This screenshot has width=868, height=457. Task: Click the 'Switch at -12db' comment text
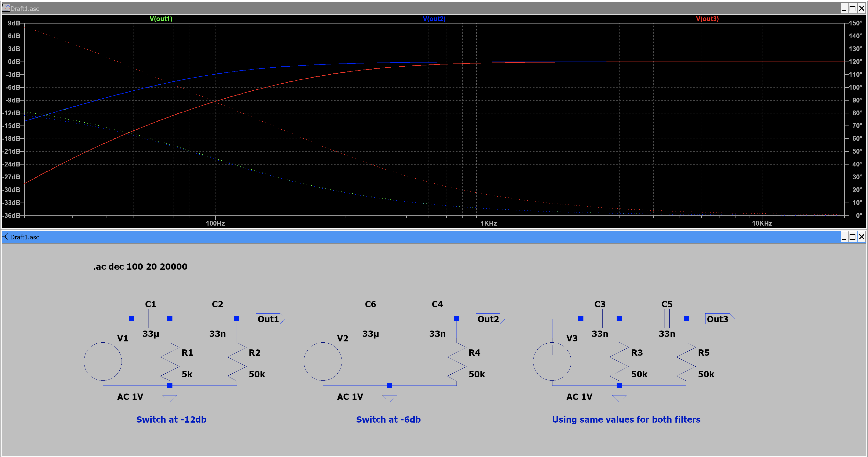171,420
